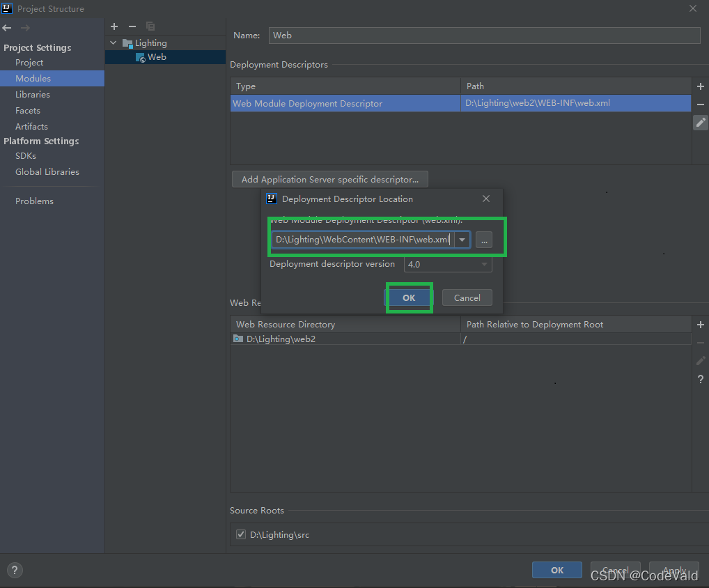Navigate forward with the right arrow
709x588 pixels.
pos(25,28)
